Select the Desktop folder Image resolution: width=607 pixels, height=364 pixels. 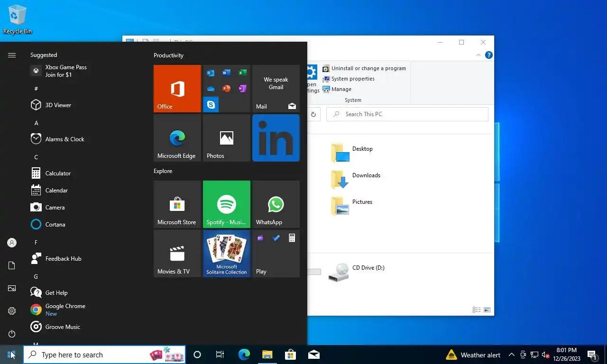352,153
